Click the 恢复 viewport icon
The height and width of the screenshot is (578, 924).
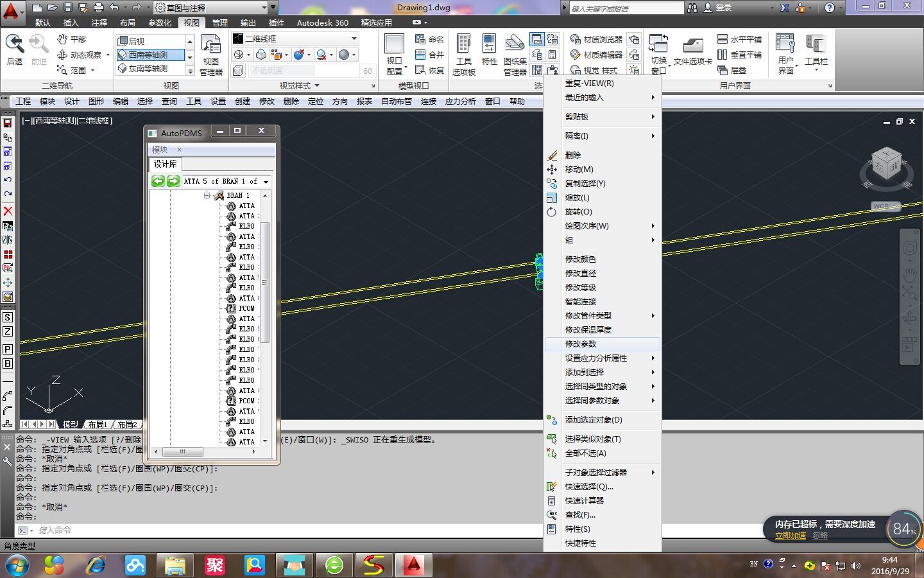click(x=429, y=70)
